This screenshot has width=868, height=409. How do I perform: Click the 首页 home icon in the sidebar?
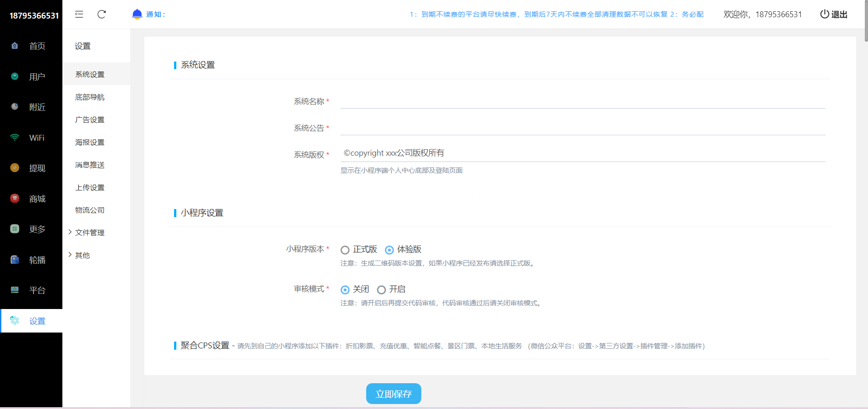click(14, 46)
